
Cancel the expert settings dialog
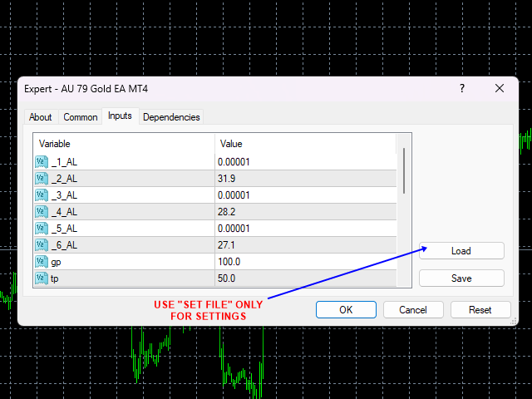(x=413, y=310)
